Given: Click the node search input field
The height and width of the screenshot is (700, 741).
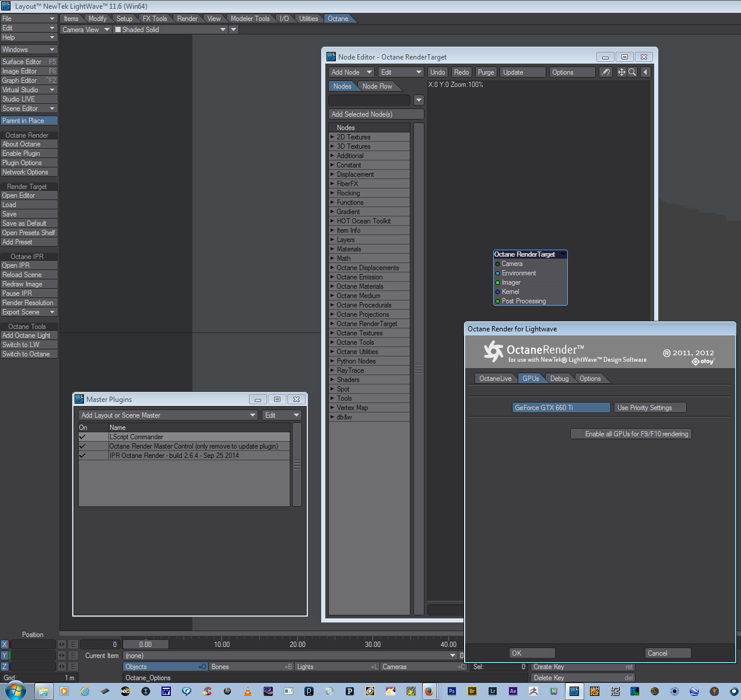Looking at the screenshot, I should pyautogui.click(x=370, y=100).
